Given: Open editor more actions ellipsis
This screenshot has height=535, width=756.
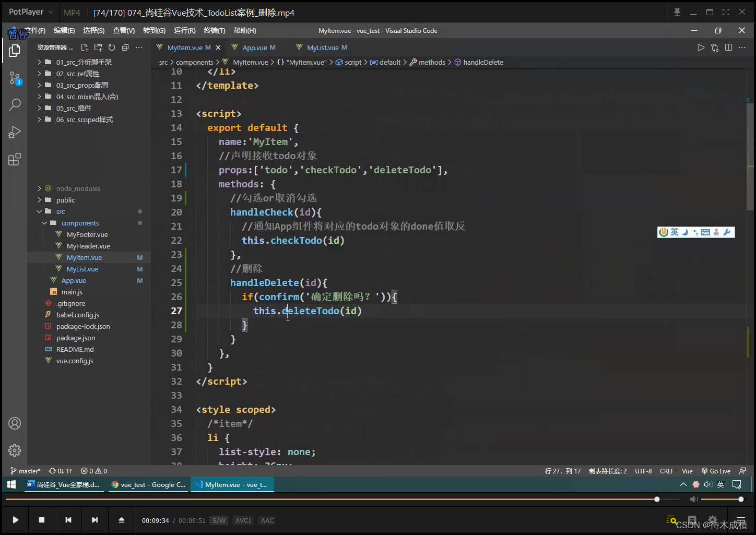Looking at the screenshot, I should tap(742, 47).
